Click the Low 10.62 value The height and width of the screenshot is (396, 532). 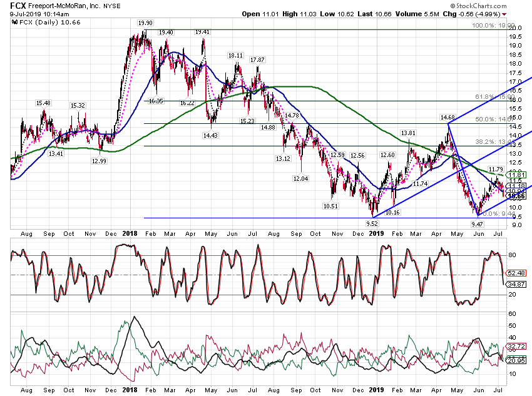(x=337, y=14)
